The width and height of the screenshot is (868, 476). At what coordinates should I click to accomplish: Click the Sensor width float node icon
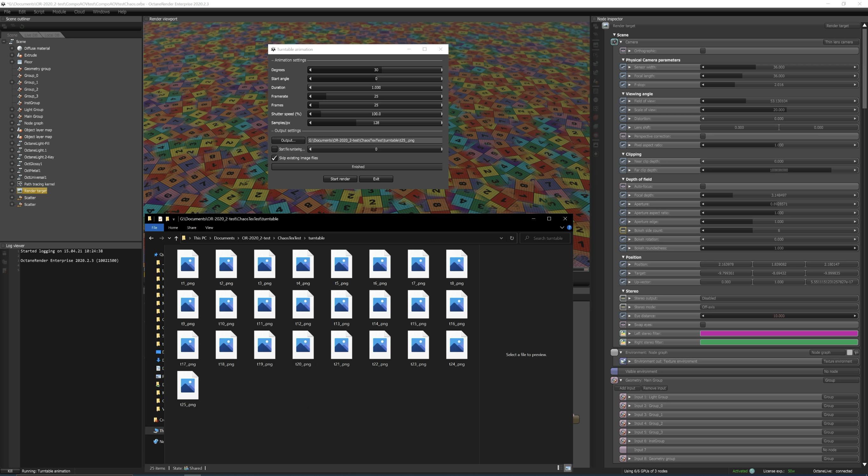(623, 67)
